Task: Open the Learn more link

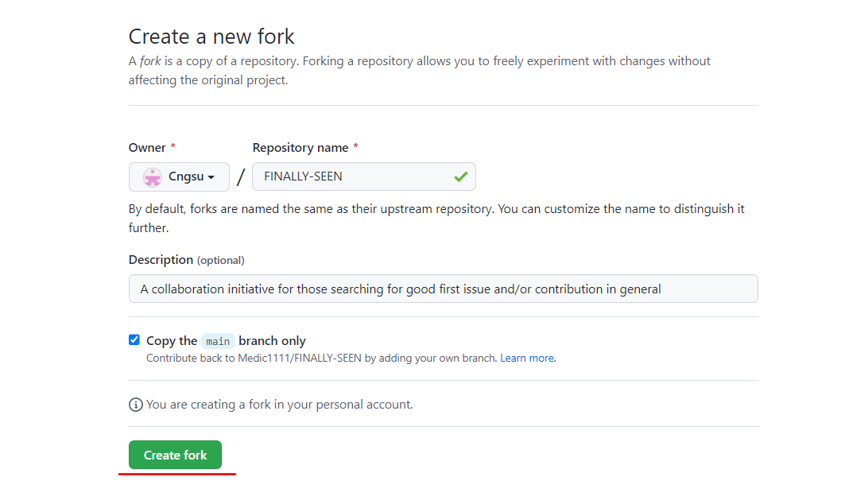Action: click(527, 359)
